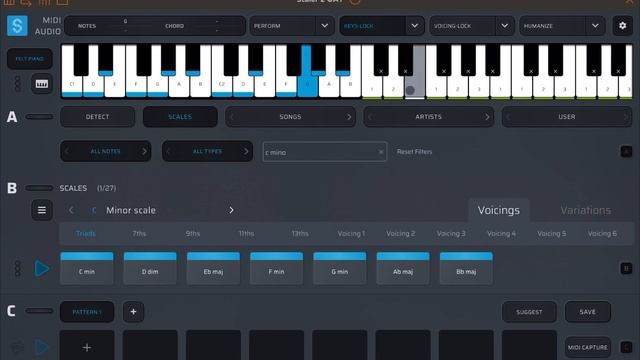This screenshot has width=640, height=360.
Task: Click the MIDI Capture button
Action: coord(588,347)
